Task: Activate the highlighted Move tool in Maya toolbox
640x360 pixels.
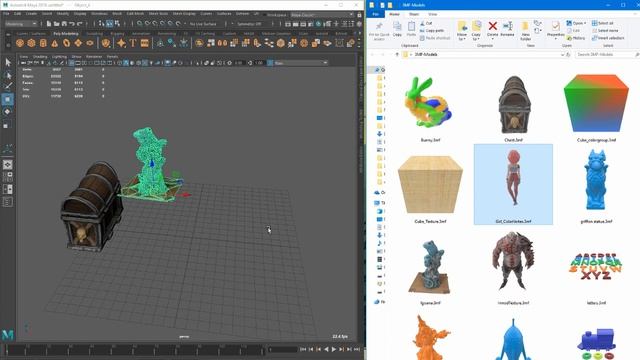Action: [8, 99]
